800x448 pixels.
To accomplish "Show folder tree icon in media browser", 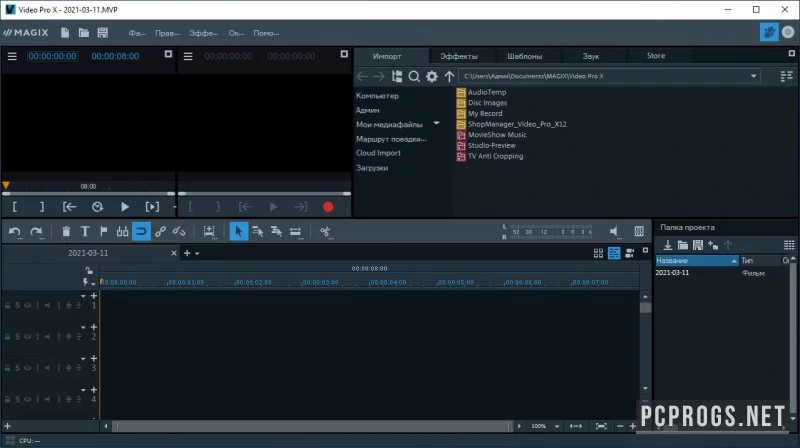I will point(397,77).
